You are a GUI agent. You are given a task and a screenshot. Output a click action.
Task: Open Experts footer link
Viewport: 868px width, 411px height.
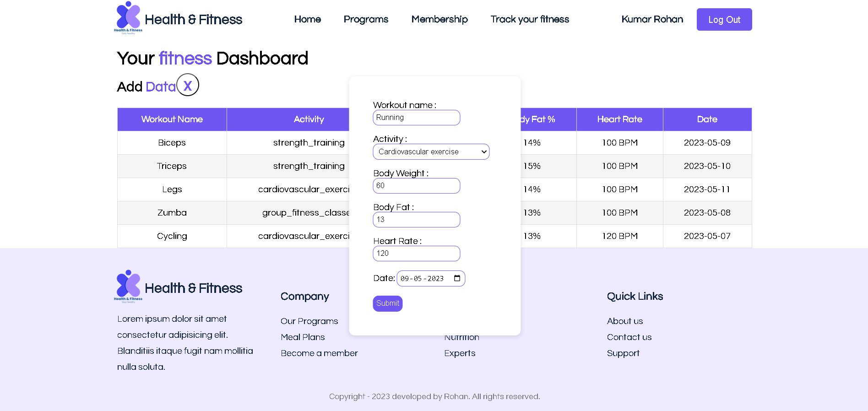(460, 353)
